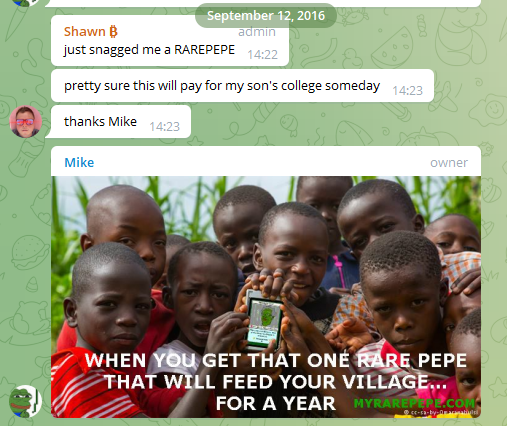The height and width of the screenshot is (426, 507).
Task: Open Mike's rare Pepe meme image
Action: tap(266, 297)
